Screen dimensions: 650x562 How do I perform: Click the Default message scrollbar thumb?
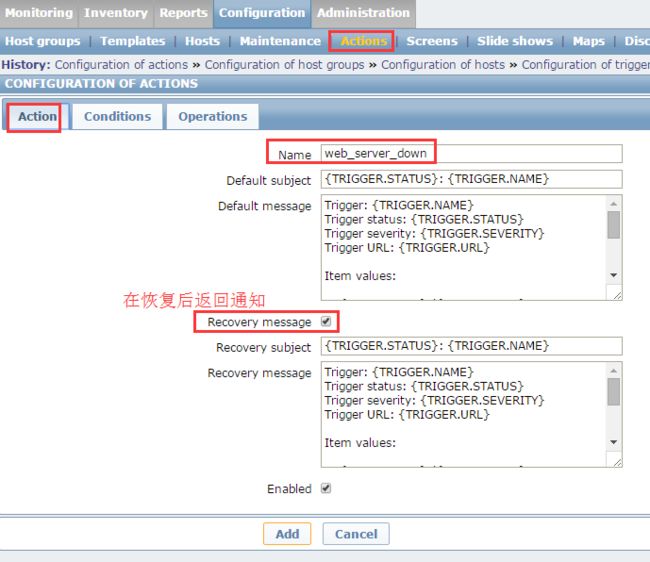pos(614,225)
